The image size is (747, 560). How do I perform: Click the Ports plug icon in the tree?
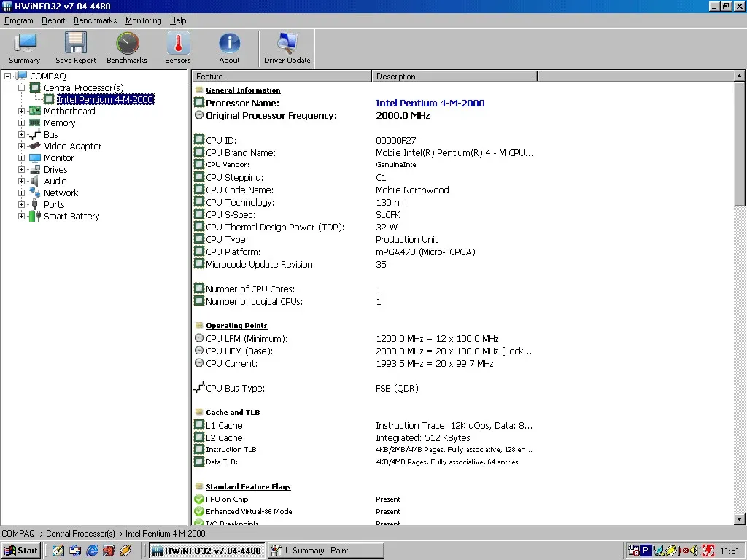point(35,204)
